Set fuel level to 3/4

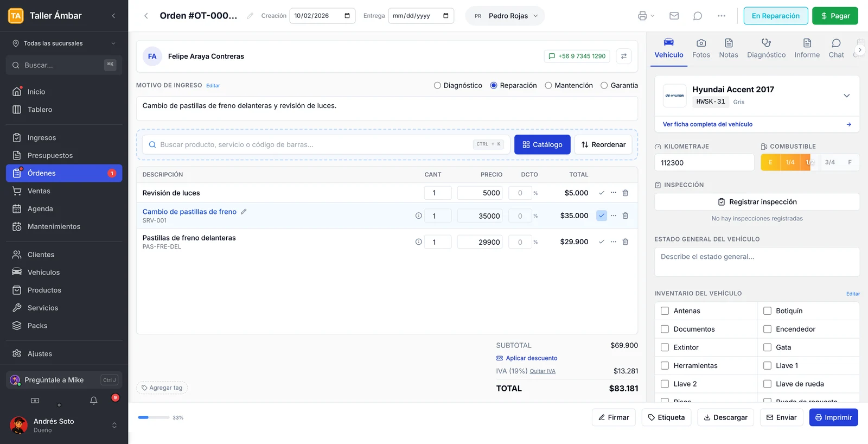click(829, 162)
